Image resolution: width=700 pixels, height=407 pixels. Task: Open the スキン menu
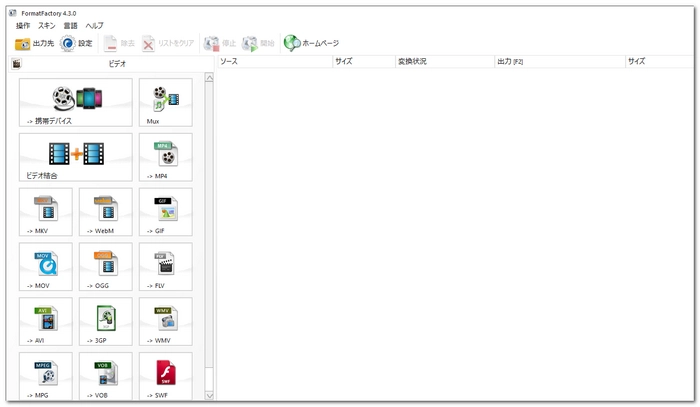[47, 24]
